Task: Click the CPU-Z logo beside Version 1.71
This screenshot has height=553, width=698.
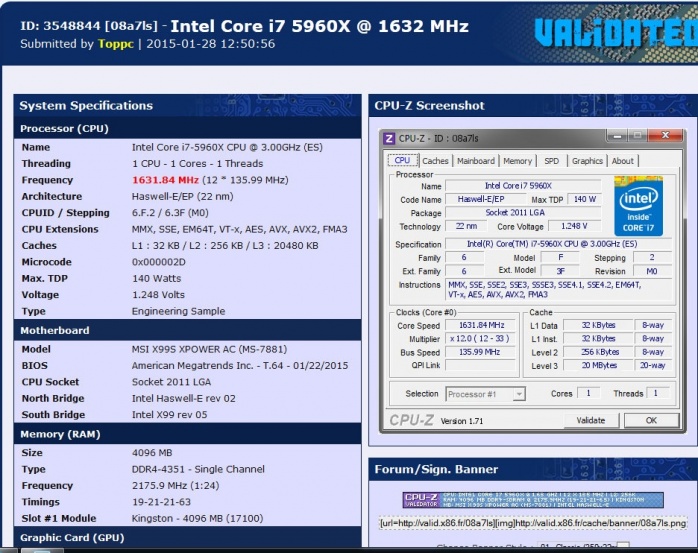Action: (x=411, y=420)
